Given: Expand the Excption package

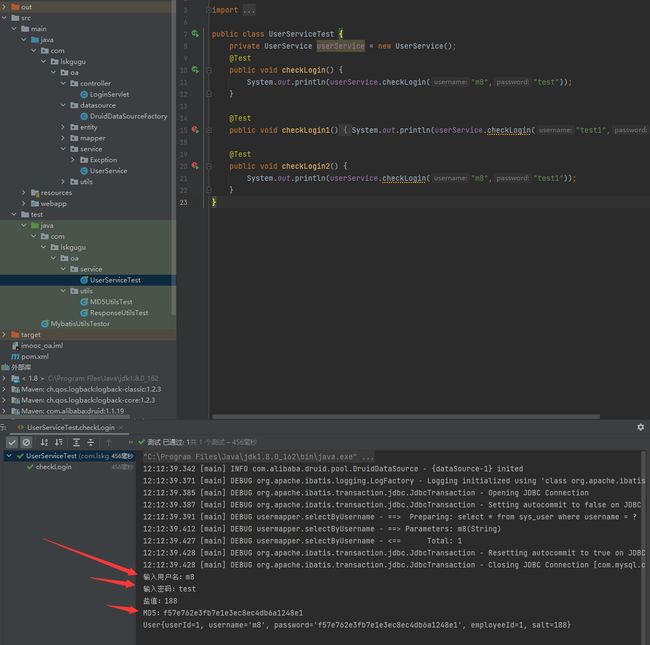Looking at the screenshot, I should (x=73, y=160).
